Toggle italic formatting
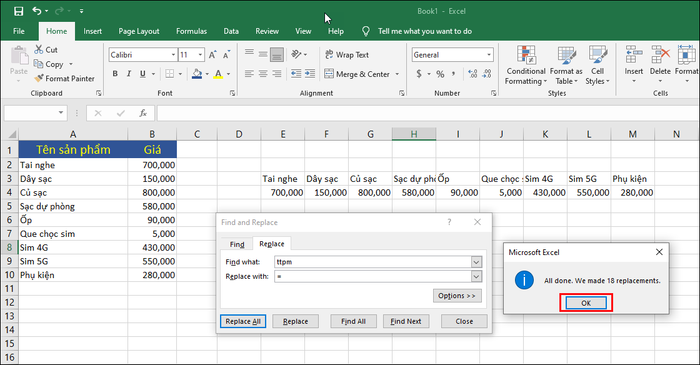Viewport: 700px width, 365px height. point(129,74)
